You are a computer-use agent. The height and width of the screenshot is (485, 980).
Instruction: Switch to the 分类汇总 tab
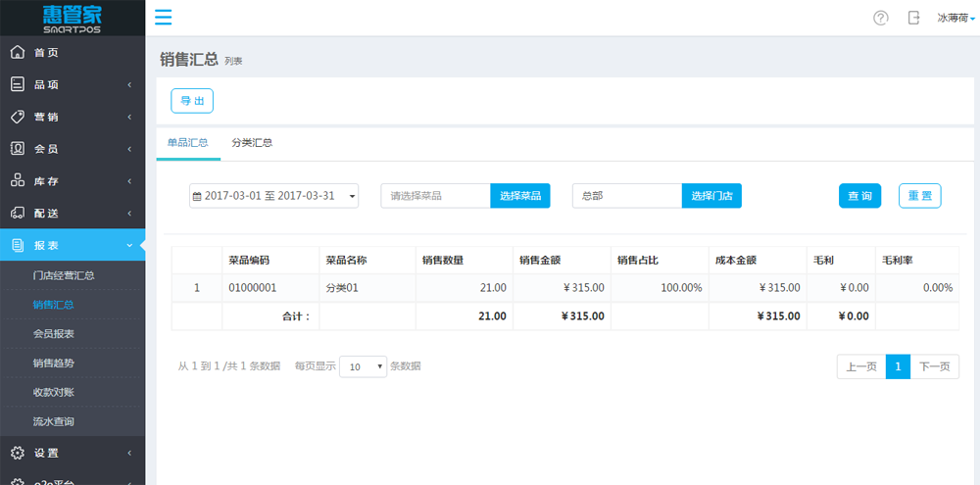(252, 143)
